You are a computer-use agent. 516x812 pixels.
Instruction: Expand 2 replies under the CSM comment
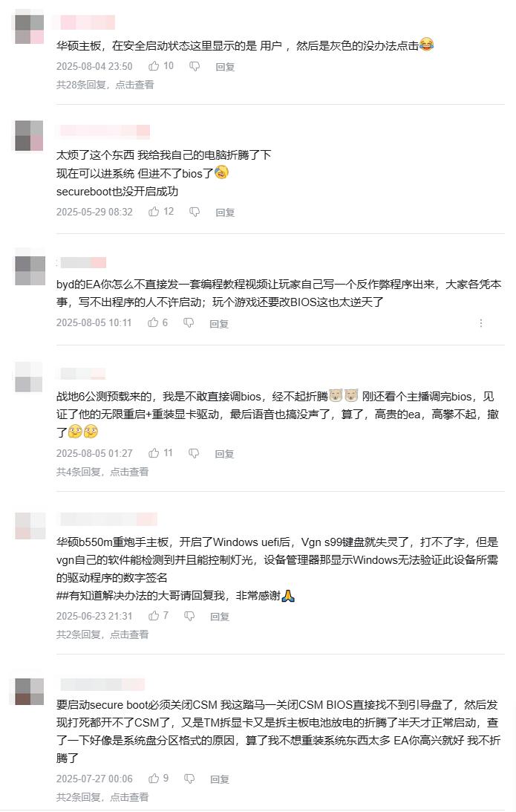click(x=102, y=797)
